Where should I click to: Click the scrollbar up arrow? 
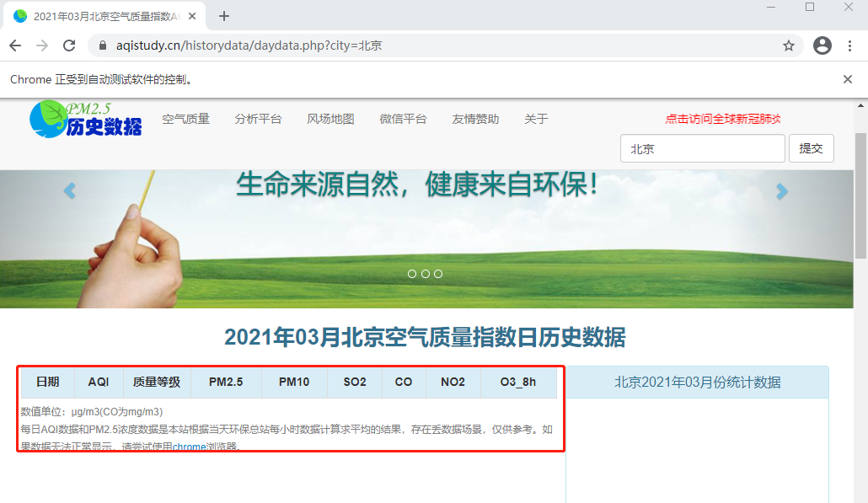pyautogui.click(x=860, y=105)
